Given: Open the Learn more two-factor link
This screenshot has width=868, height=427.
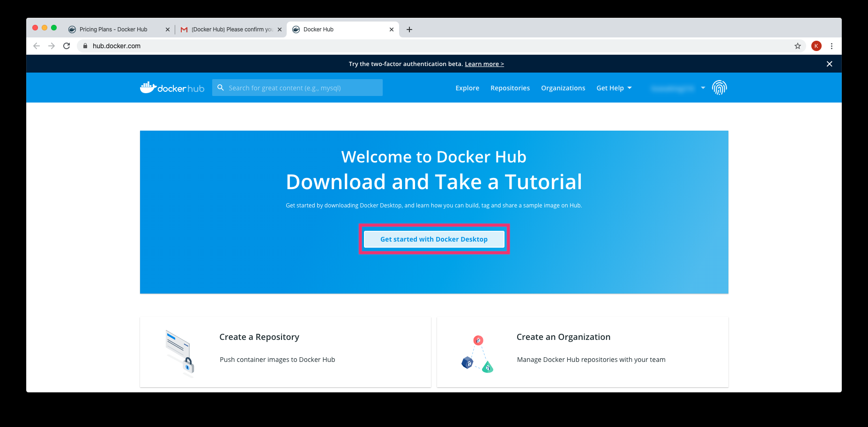Looking at the screenshot, I should (484, 64).
